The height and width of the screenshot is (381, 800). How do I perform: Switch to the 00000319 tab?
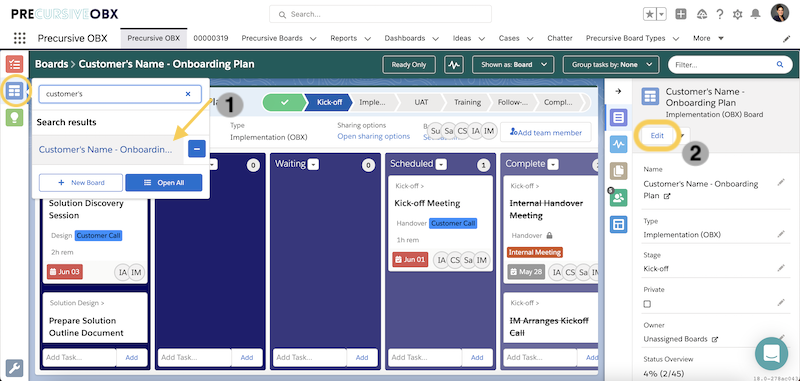pyautogui.click(x=211, y=38)
